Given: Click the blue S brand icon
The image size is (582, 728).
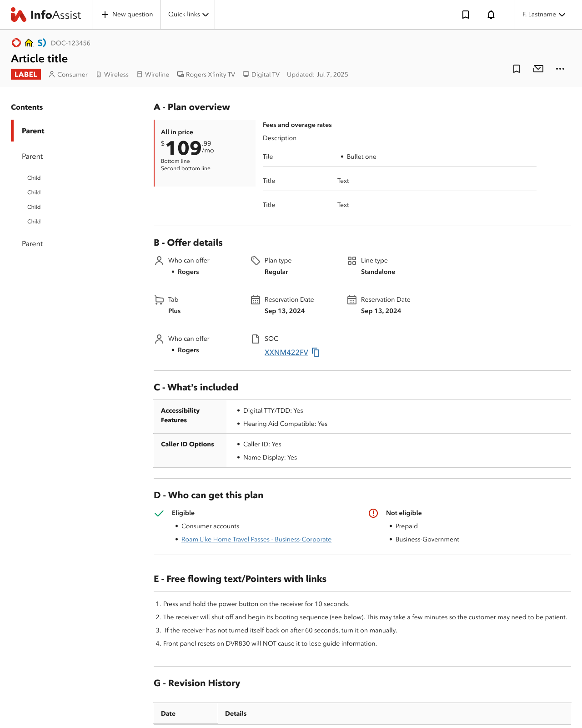Looking at the screenshot, I should [42, 43].
